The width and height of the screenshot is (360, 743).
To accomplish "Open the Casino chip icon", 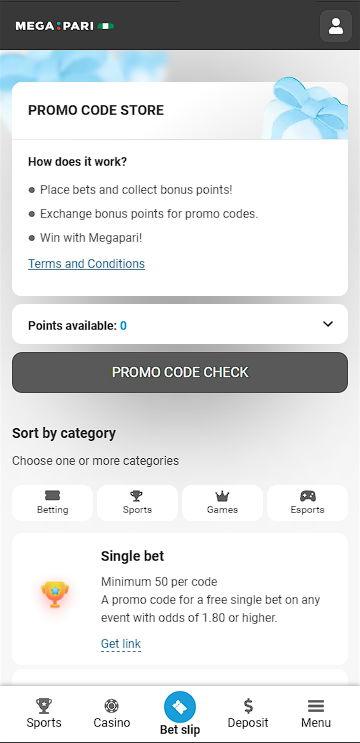I will coord(112,706).
